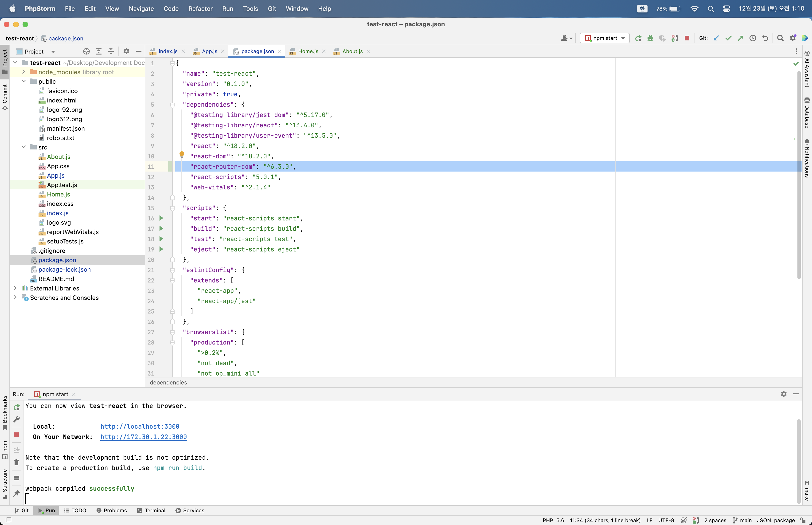This screenshot has height=525, width=812.
Task: Rerun npm start in Run panel
Action: pos(16,407)
